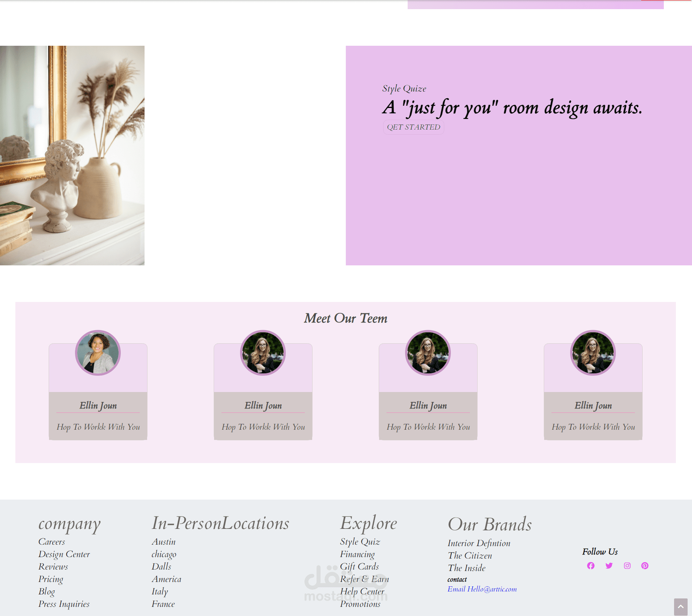Open the Financing link
Screen dimensions: 692x616
click(358, 554)
